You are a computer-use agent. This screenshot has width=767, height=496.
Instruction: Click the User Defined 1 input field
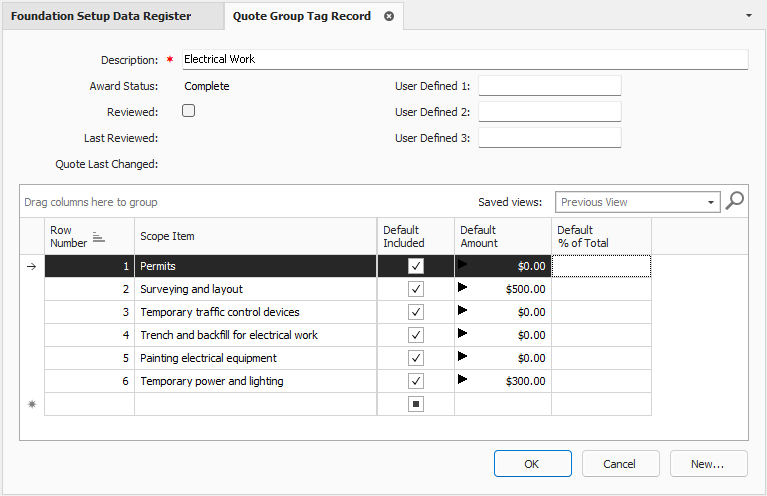(x=549, y=86)
